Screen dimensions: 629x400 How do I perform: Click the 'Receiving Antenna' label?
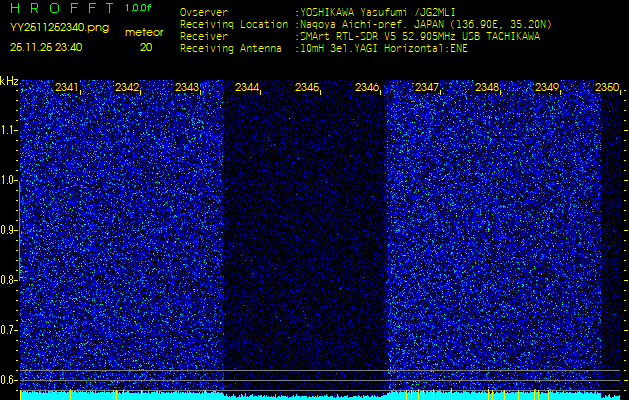click(231, 49)
